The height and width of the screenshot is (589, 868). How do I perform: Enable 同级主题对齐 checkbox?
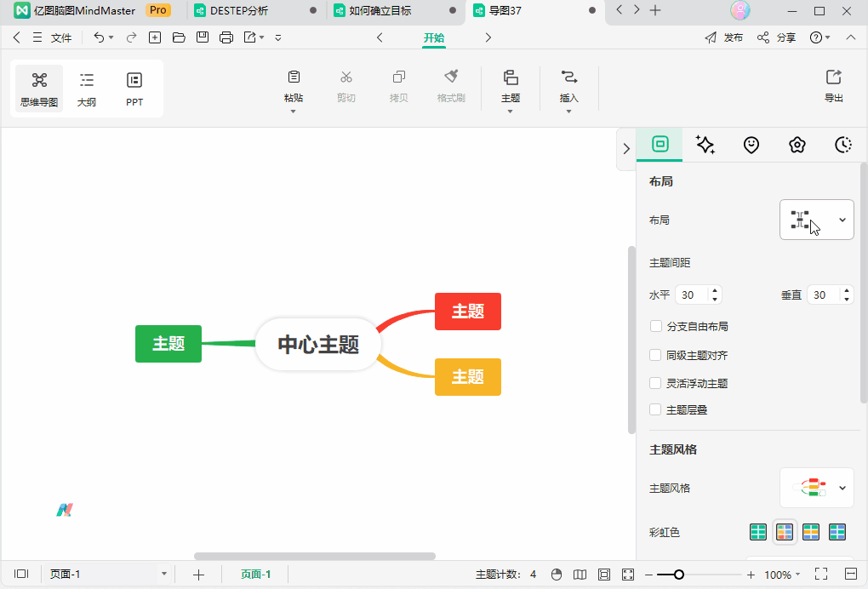655,355
